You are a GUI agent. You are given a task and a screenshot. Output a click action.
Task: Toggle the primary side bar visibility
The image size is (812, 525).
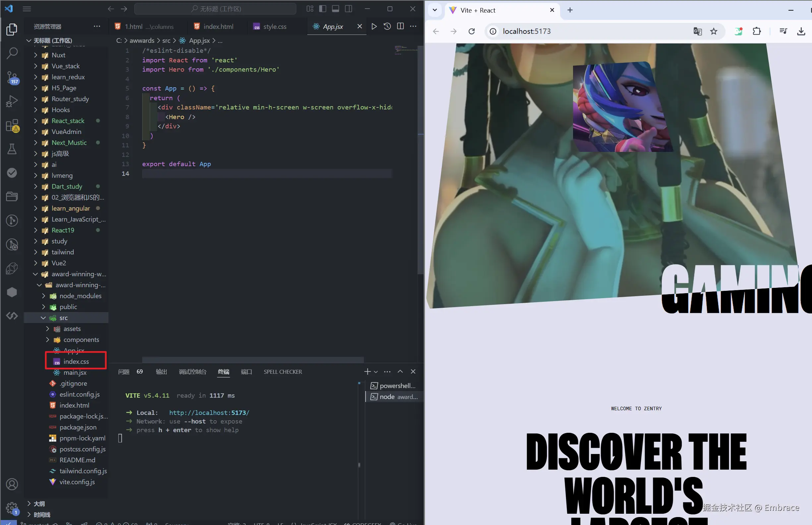[x=322, y=9]
